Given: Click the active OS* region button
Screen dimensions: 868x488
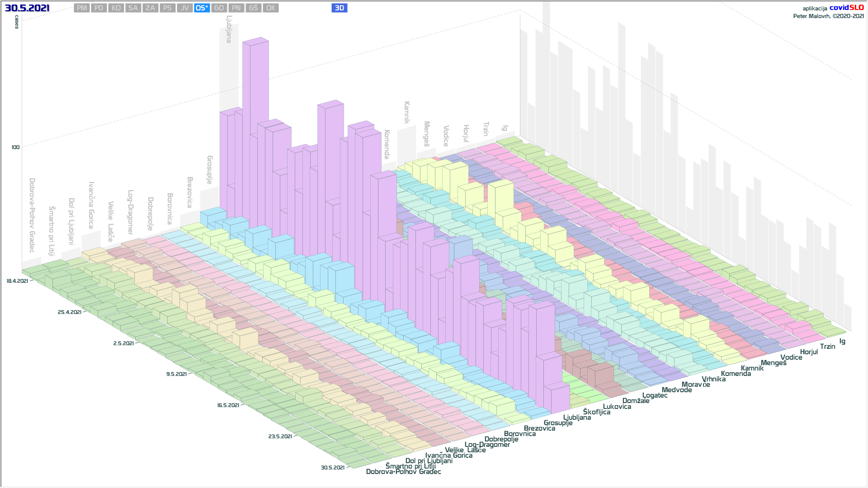Looking at the screenshot, I should (202, 8).
